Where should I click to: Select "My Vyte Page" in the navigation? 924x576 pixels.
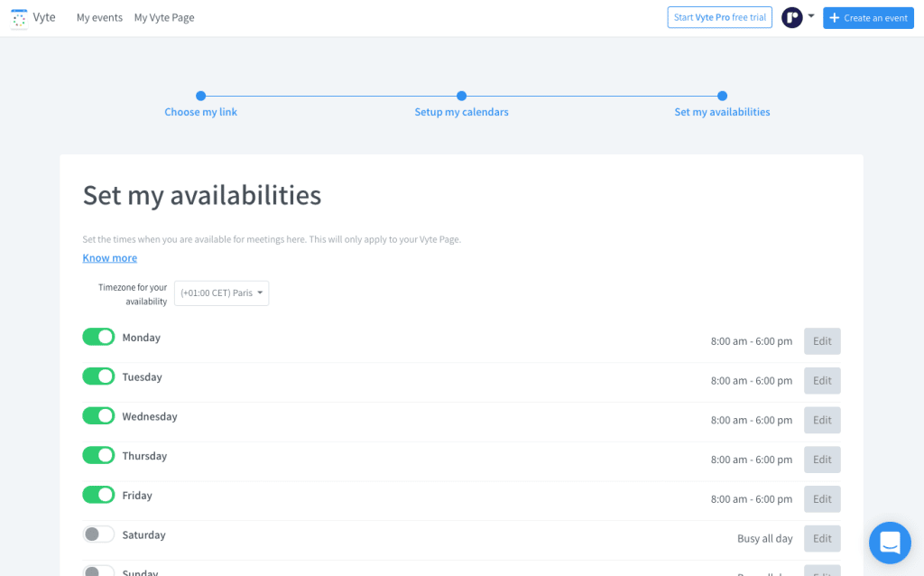tap(164, 17)
